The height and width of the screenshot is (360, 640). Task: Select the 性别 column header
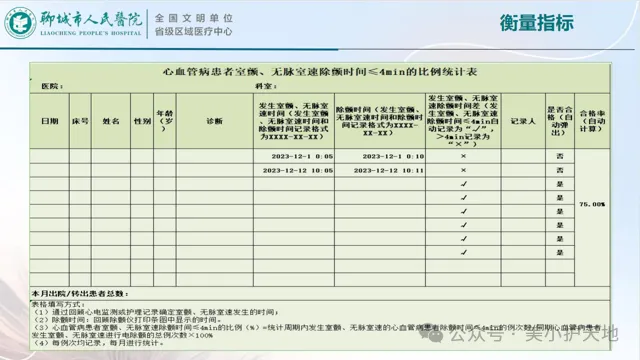(x=142, y=121)
